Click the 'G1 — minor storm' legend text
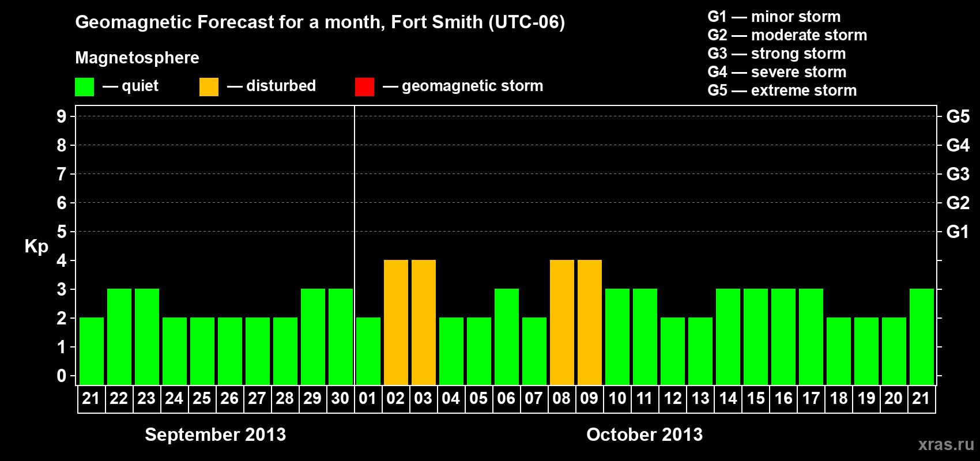Image resolution: width=980 pixels, height=461 pixels. coord(774,17)
